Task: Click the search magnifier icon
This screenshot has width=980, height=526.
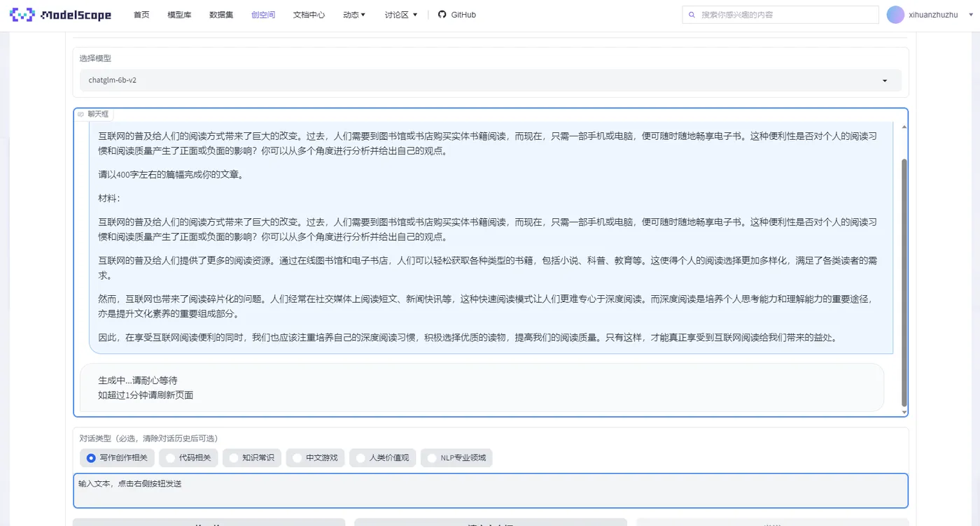Action: pyautogui.click(x=692, y=15)
